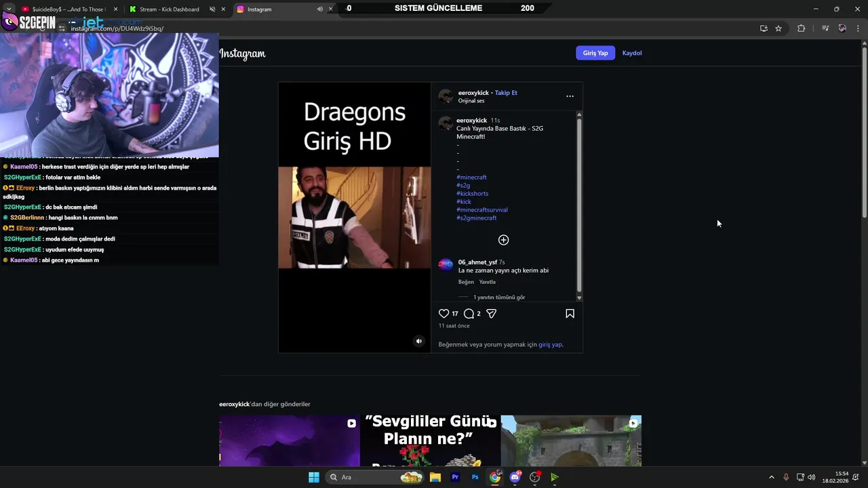This screenshot has height=488, width=868.
Task: Open the #minecraft hashtag
Action: [471, 178]
